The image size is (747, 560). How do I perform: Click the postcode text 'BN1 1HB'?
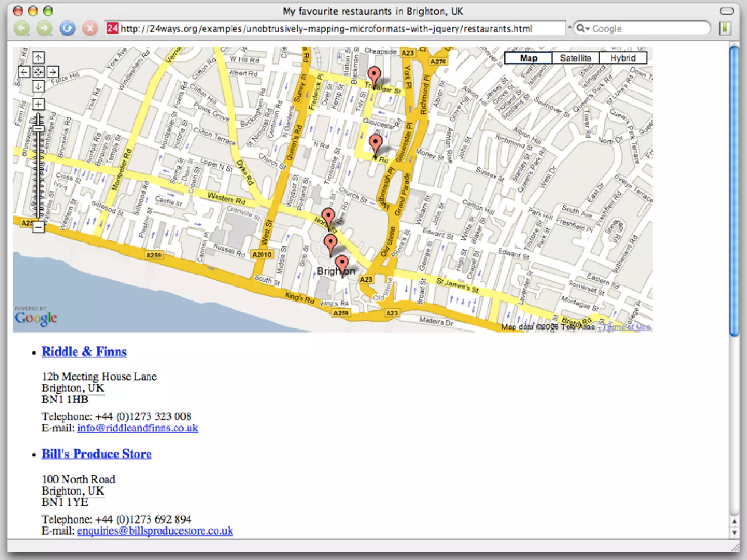point(65,400)
